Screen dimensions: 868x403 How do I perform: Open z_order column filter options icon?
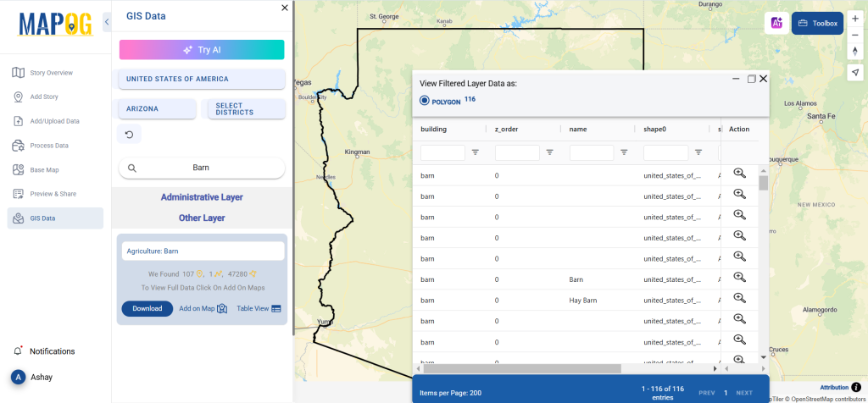pyautogui.click(x=549, y=152)
